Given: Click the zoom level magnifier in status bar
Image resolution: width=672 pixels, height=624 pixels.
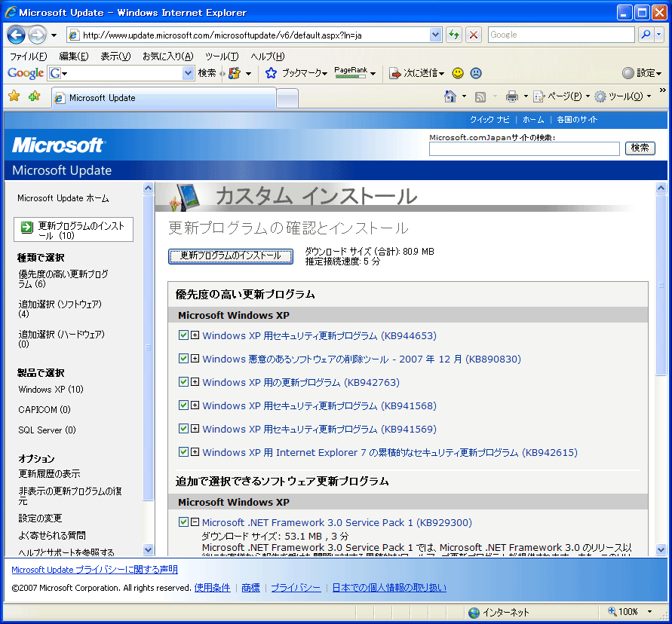Looking at the screenshot, I should (612, 612).
